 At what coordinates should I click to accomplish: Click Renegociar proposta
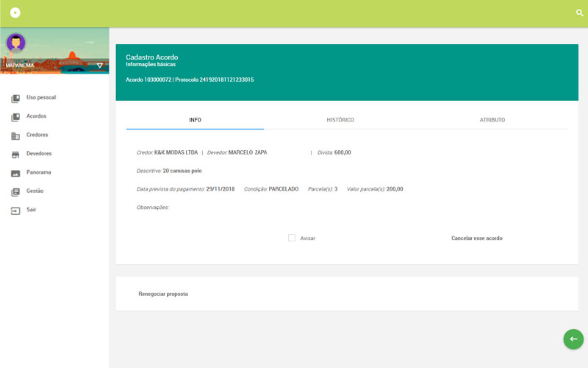(163, 294)
